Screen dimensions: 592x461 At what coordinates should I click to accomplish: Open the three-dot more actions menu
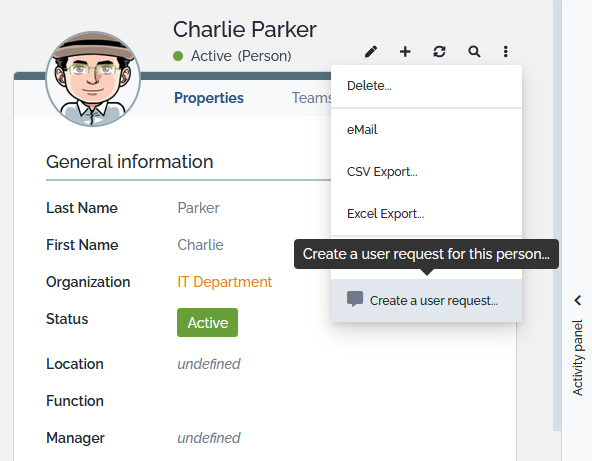tap(506, 51)
